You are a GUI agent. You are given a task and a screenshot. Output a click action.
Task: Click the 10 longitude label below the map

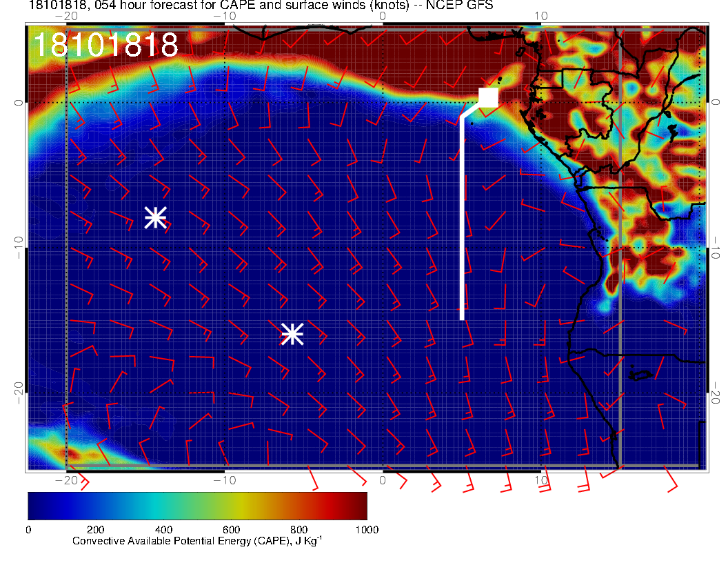(541, 480)
